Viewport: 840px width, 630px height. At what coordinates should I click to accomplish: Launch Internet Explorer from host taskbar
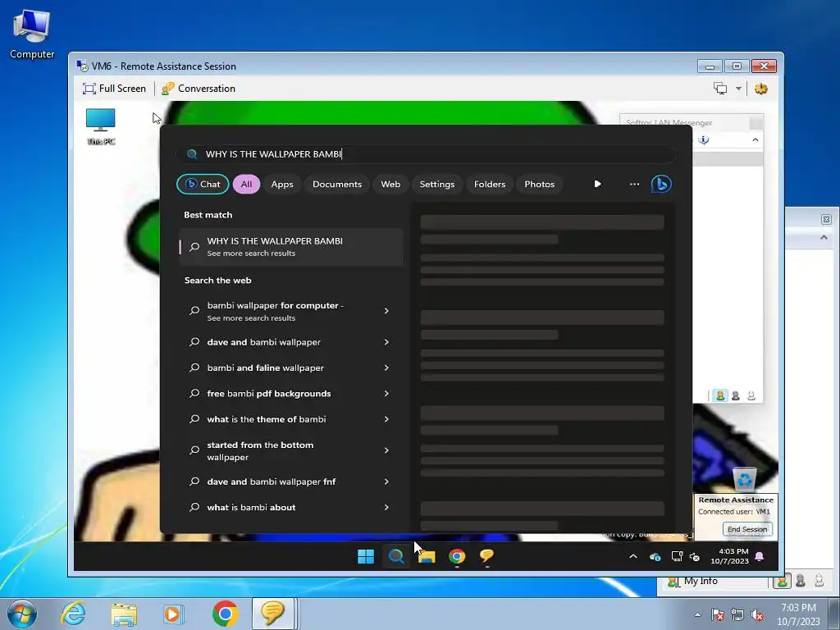[x=73, y=614]
